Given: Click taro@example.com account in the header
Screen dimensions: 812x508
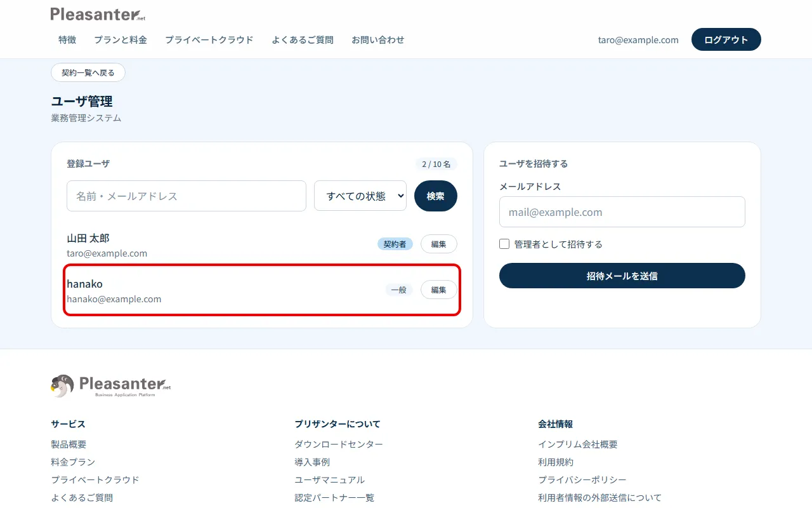Looking at the screenshot, I should tap(638, 39).
